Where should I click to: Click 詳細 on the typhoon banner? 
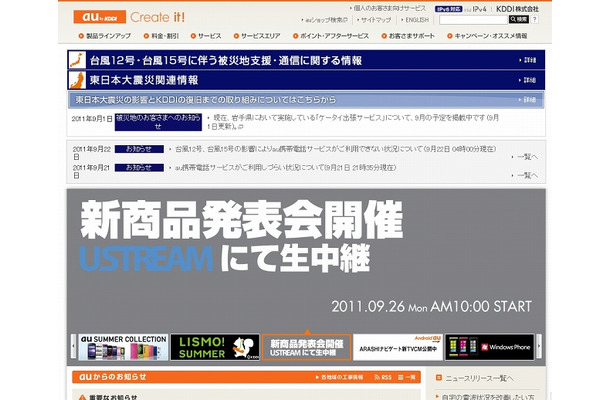click(528, 60)
